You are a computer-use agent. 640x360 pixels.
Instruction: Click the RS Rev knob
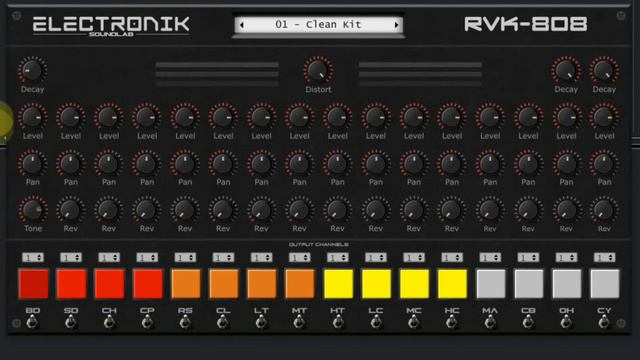click(185, 210)
